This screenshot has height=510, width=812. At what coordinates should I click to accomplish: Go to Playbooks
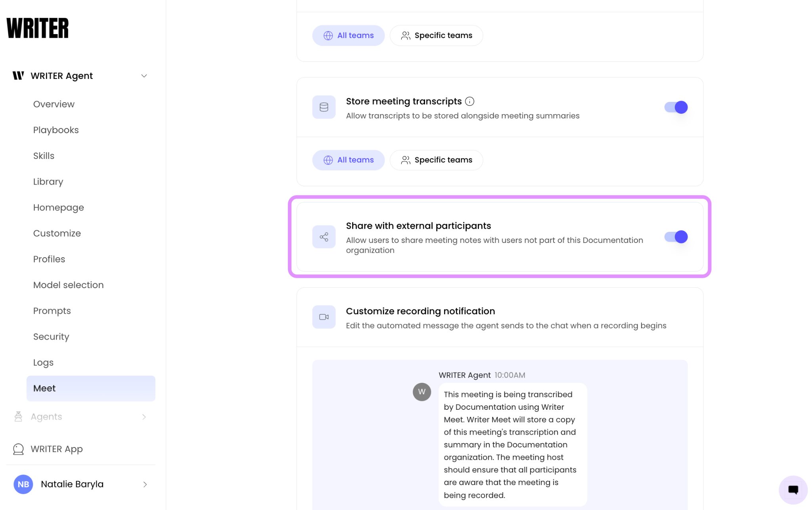tap(56, 130)
